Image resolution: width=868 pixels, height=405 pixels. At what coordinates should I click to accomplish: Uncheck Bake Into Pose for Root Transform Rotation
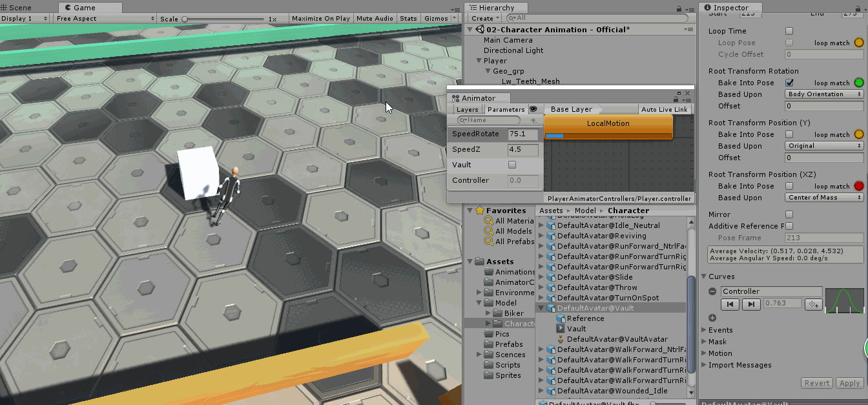(789, 83)
